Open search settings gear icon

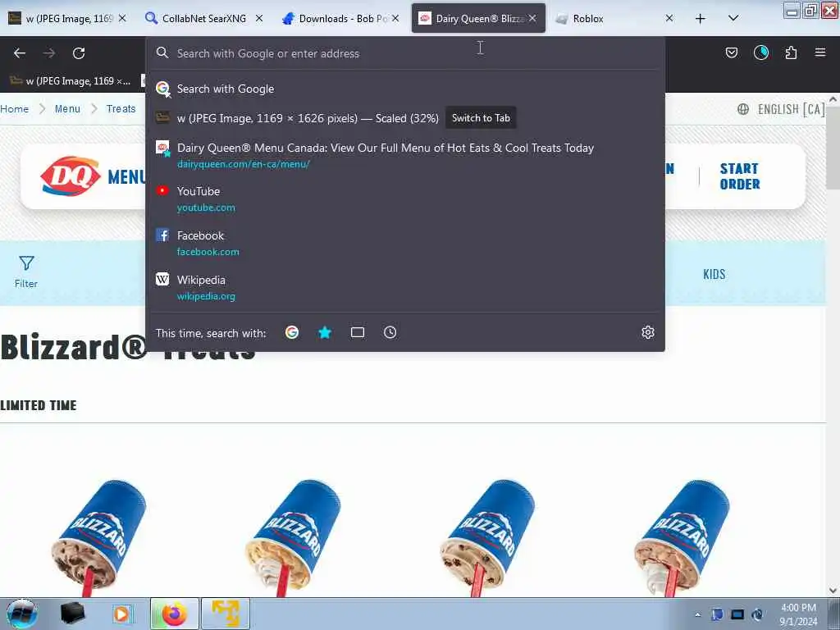click(x=648, y=333)
